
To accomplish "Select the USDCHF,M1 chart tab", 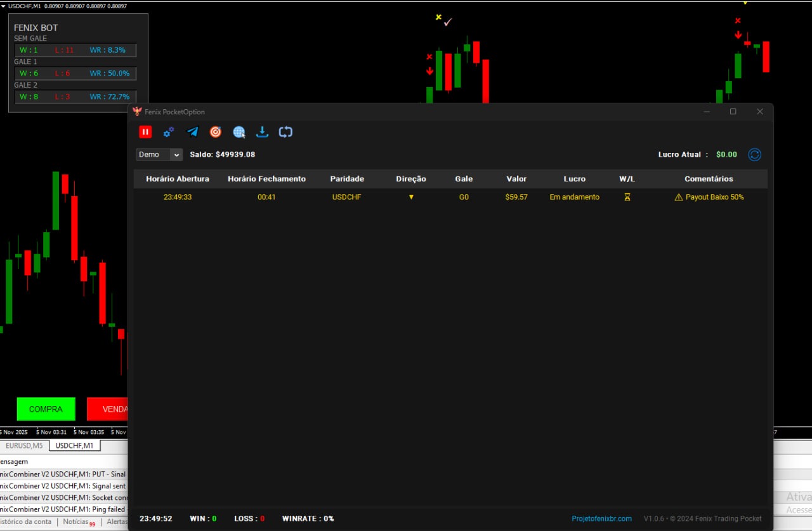I will tap(74, 445).
